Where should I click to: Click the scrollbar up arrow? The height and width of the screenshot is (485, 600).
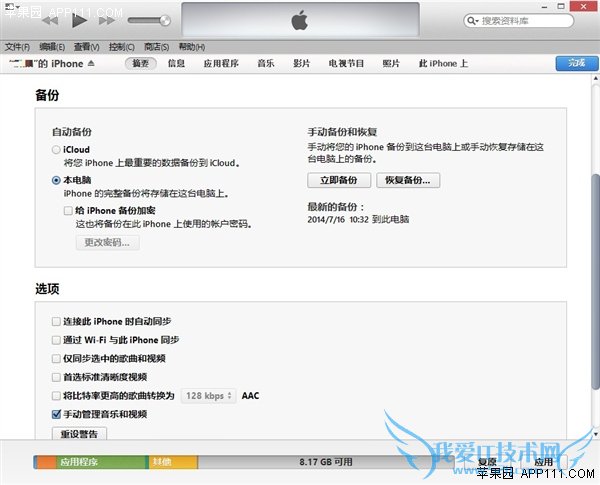pos(595,78)
